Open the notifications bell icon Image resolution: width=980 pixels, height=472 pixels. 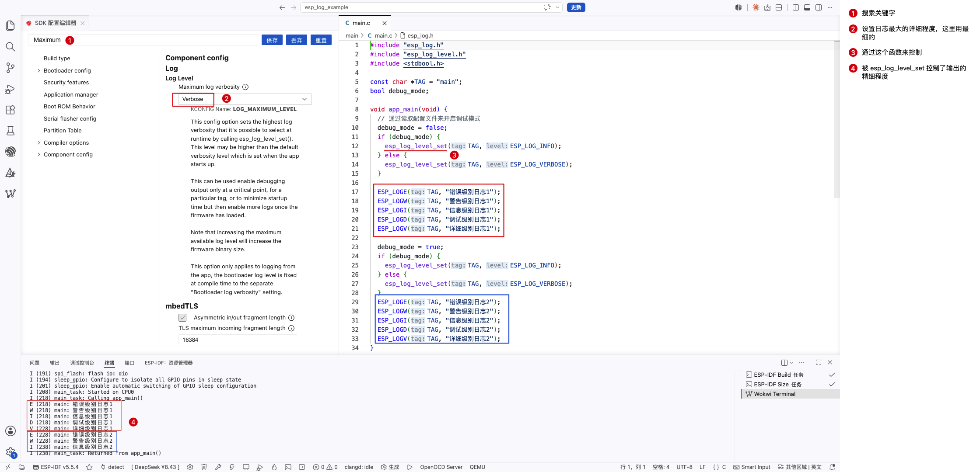pyautogui.click(x=832, y=467)
